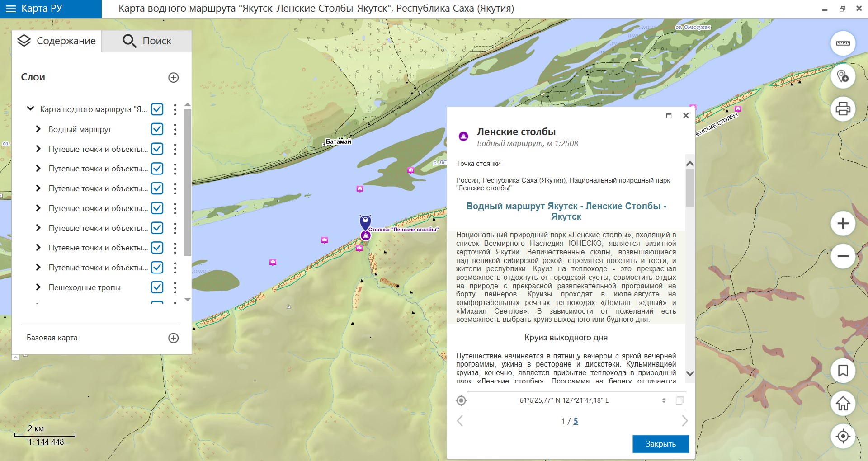Open the Карта РУ hamburger menu
868x461 pixels.
10,9
